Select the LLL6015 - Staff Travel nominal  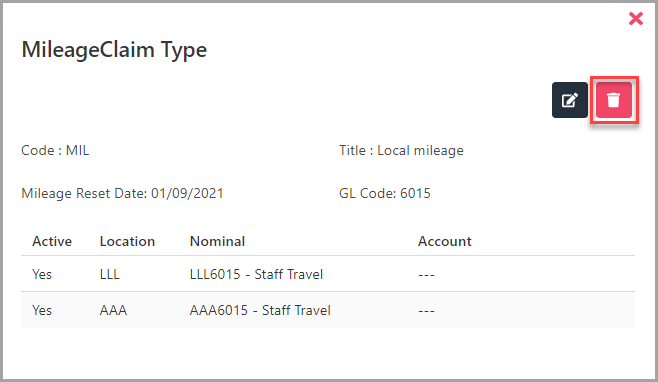256,274
